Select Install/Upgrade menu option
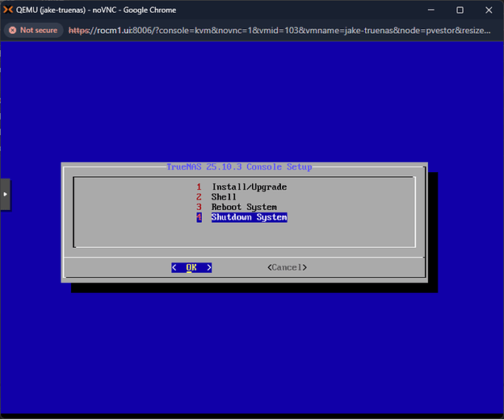The image size is (504, 420). [249, 187]
